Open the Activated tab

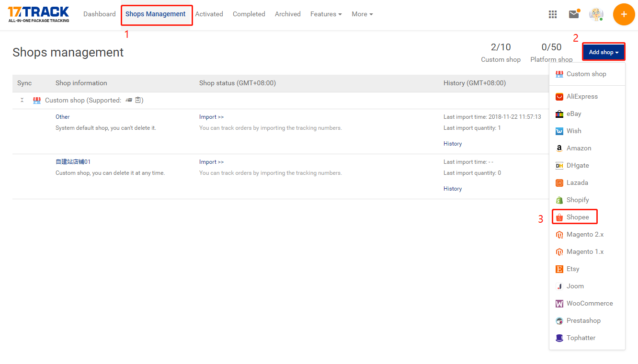click(209, 14)
